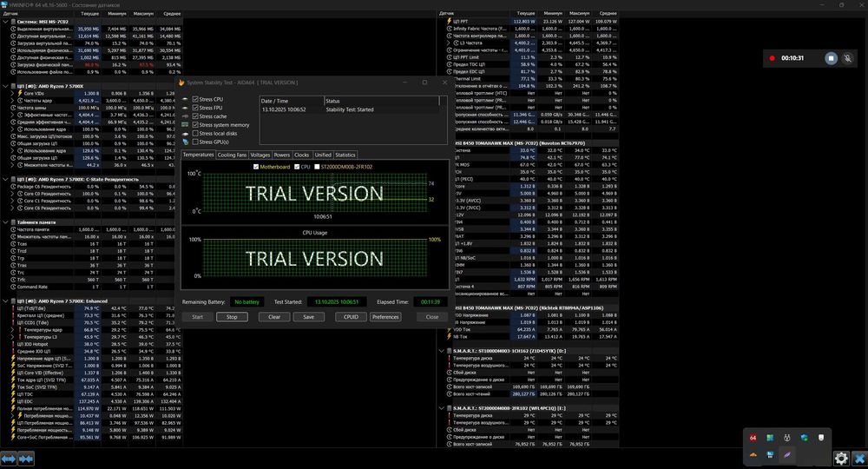Switch to Voltages tab
The image size is (868, 469).
[x=260, y=155]
